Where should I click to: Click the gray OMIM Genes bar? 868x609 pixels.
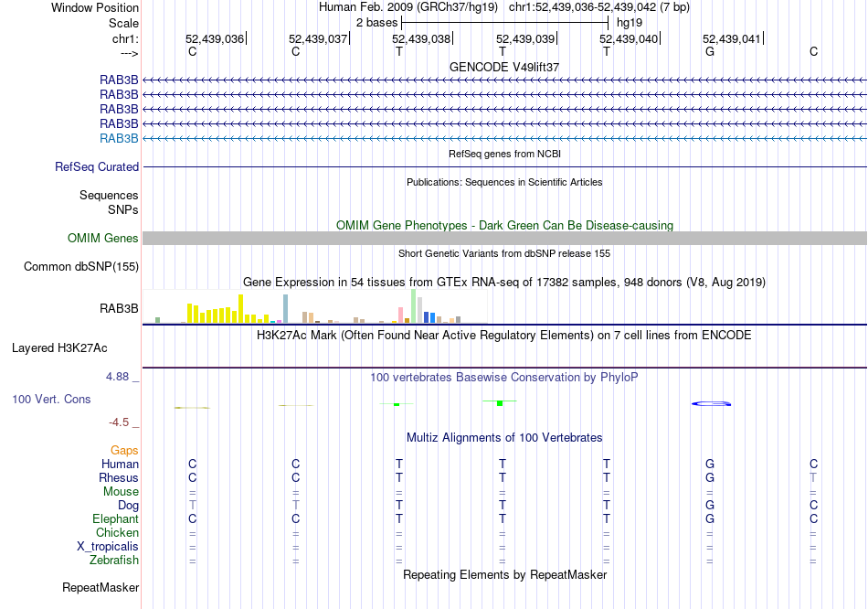pyautogui.click(x=504, y=239)
